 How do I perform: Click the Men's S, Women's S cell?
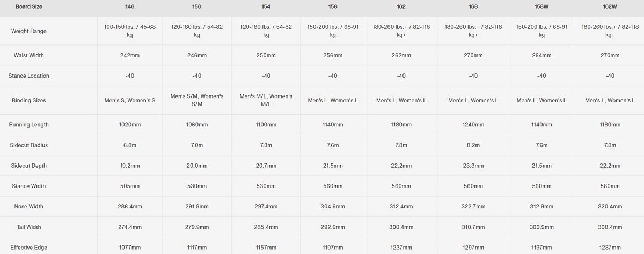click(129, 100)
